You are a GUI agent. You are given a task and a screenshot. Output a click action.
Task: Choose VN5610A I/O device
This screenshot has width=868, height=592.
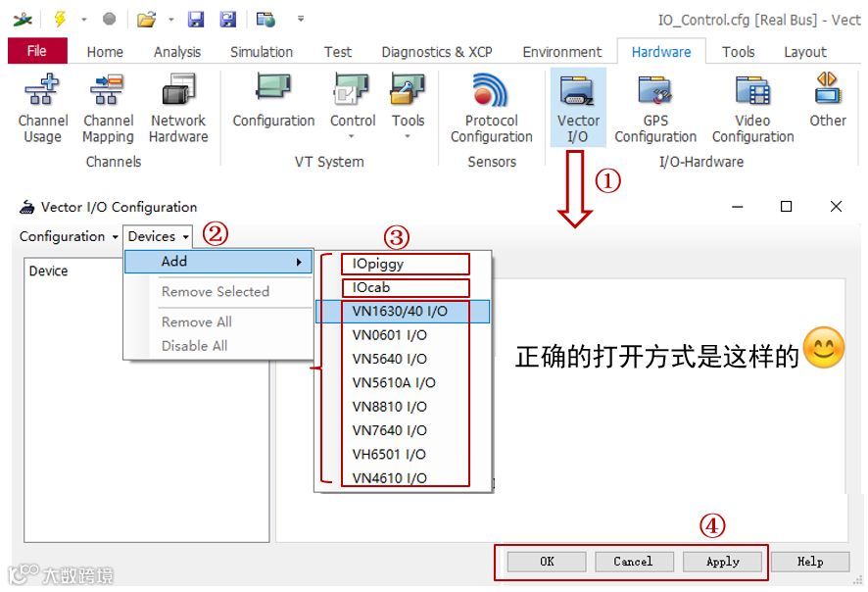pos(403,382)
